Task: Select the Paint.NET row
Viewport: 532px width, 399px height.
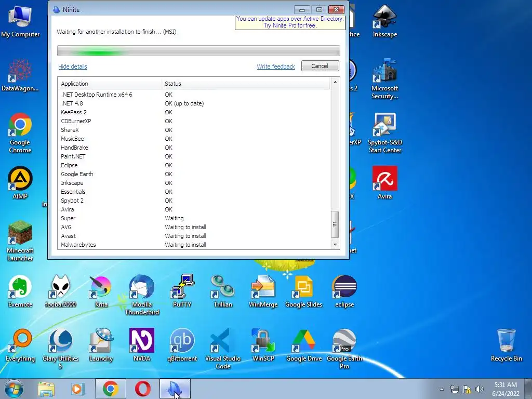Action: click(194, 156)
